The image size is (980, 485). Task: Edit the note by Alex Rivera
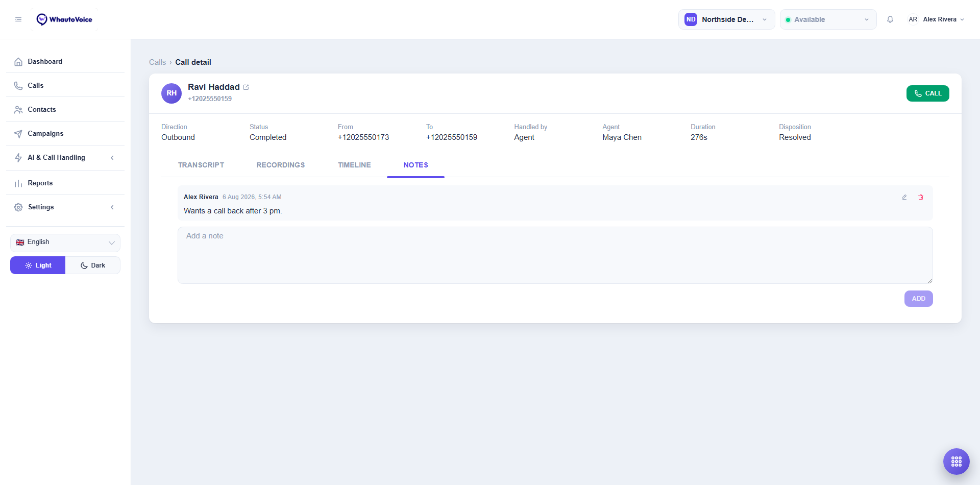tap(904, 197)
